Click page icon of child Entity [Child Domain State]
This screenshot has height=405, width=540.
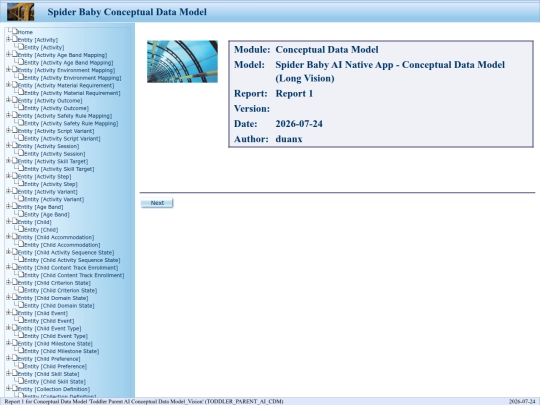pos(21,304)
